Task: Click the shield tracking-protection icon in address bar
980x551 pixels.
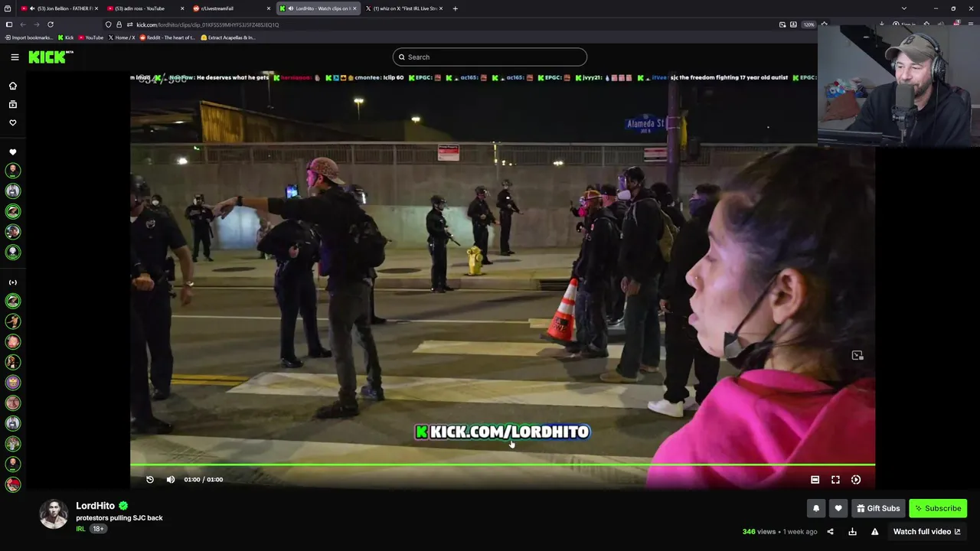Action: coord(108,24)
